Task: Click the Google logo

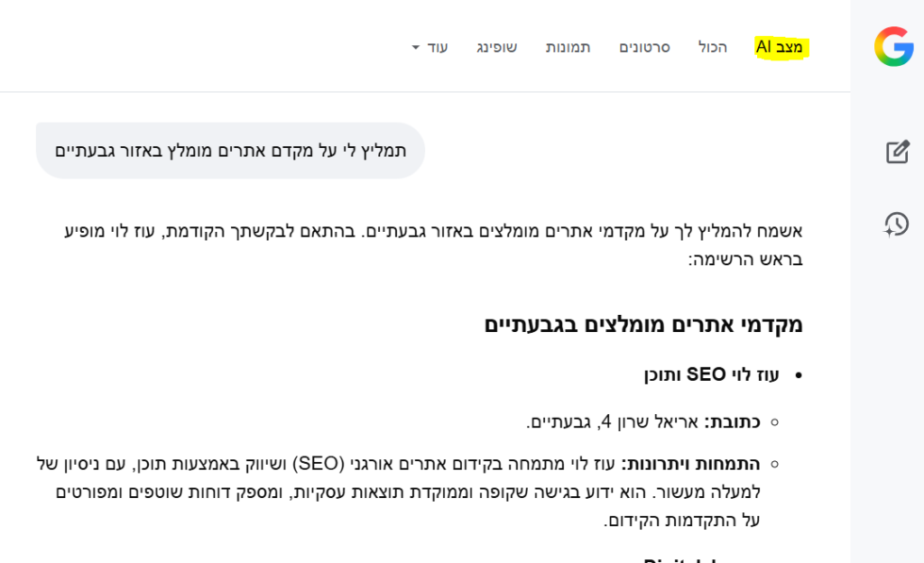Action: click(x=896, y=45)
